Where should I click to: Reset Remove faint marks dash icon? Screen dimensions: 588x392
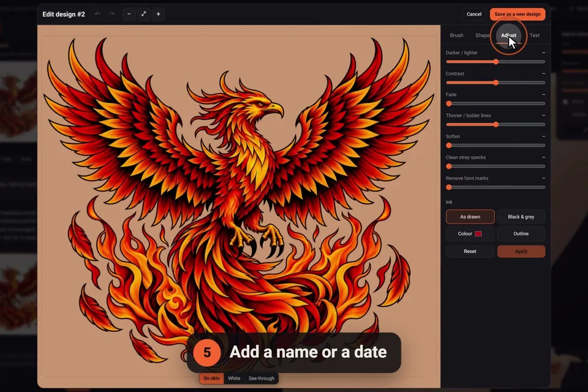(x=543, y=179)
